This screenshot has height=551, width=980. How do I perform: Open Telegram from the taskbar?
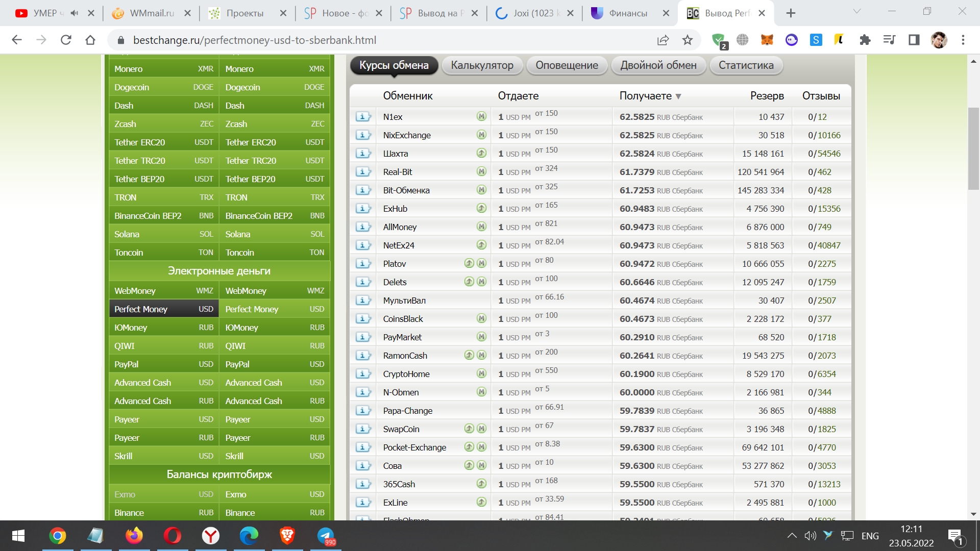(x=326, y=536)
